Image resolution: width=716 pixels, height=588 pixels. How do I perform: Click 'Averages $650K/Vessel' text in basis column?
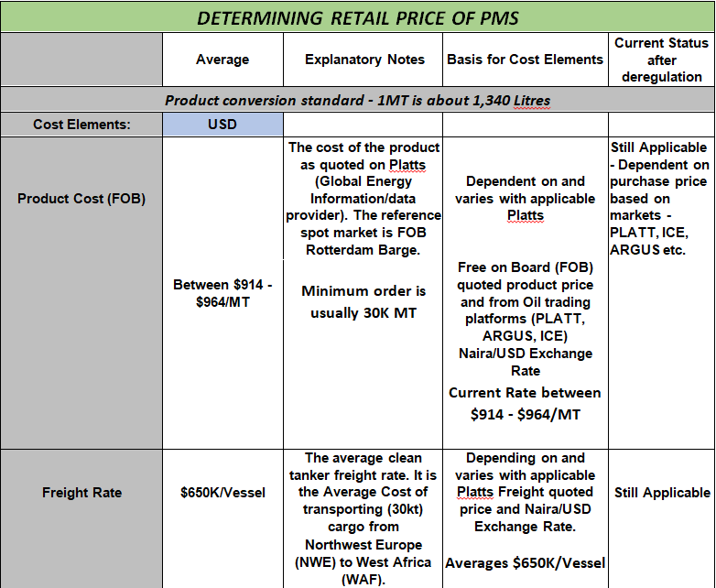(526, 563)
